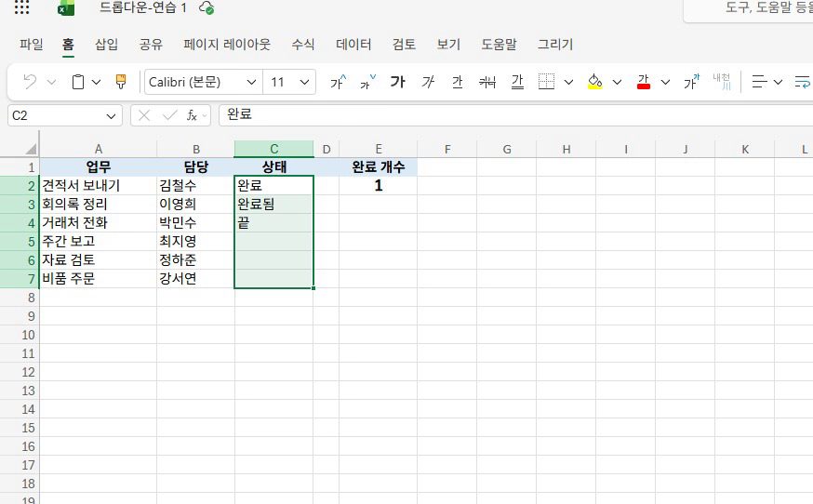The height and width of the screenshot is (504, 813).
Task: Toggle bold 가 formatting
Action: coord(398,82)
